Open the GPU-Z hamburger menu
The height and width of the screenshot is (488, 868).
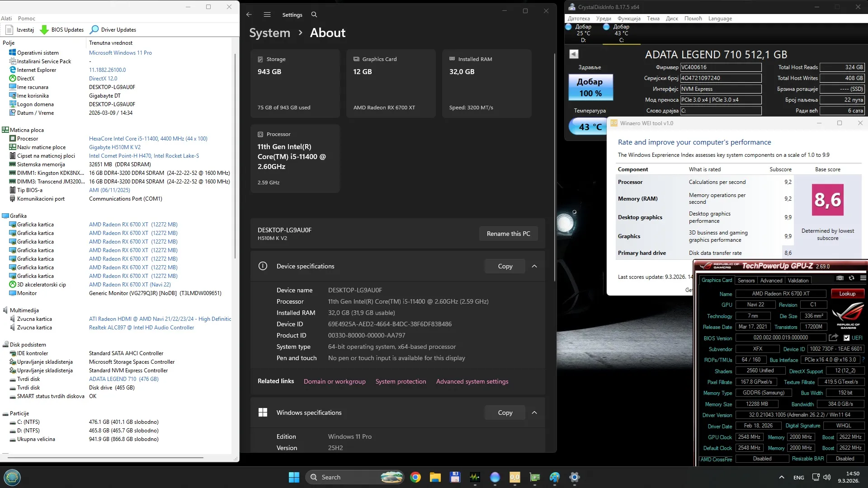[x=863, y=278]
